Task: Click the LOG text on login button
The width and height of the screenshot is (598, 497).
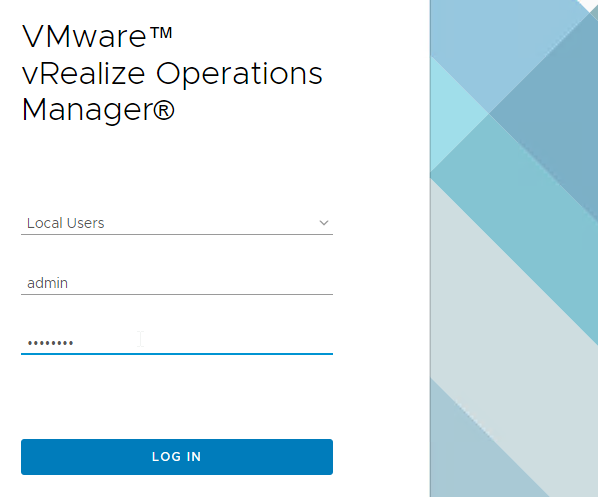Action: click(x=166, y=457)
